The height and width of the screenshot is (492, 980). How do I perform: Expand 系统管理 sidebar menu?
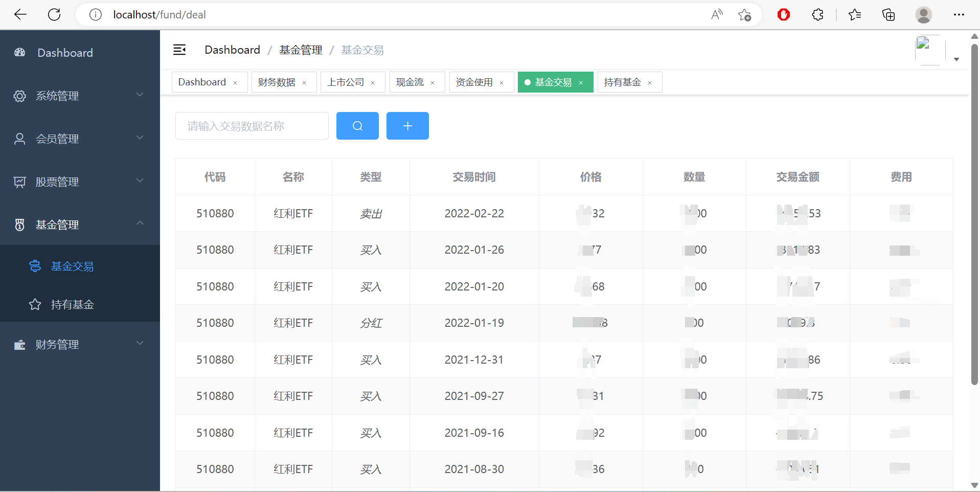[x=80, y=96]
